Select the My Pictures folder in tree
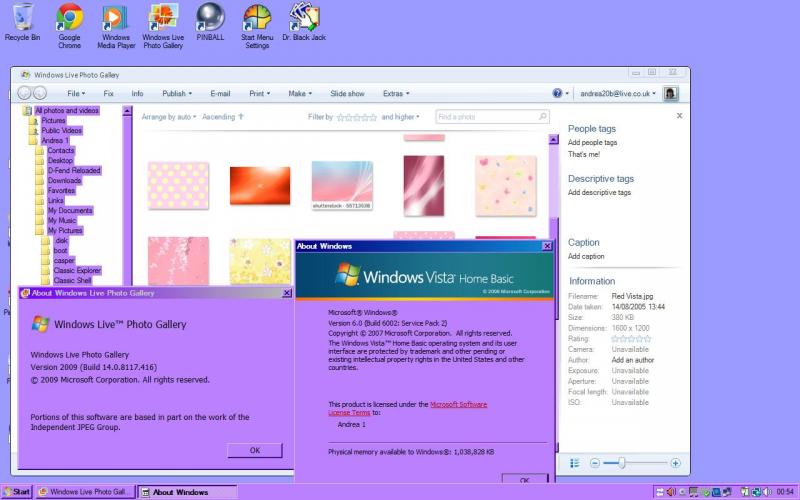Viewport: 800px width, 500px height. click(x=65, y=230)
